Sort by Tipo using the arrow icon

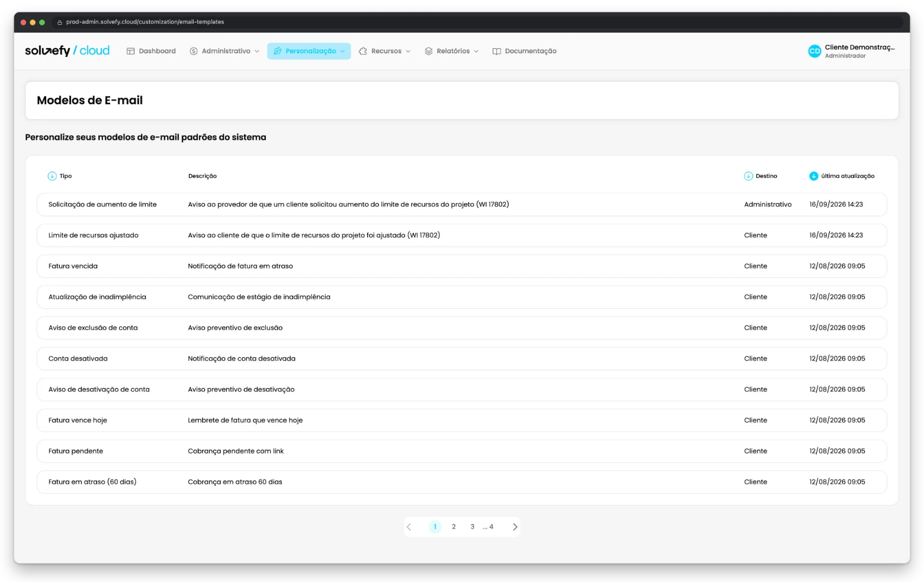click(52, 176)
